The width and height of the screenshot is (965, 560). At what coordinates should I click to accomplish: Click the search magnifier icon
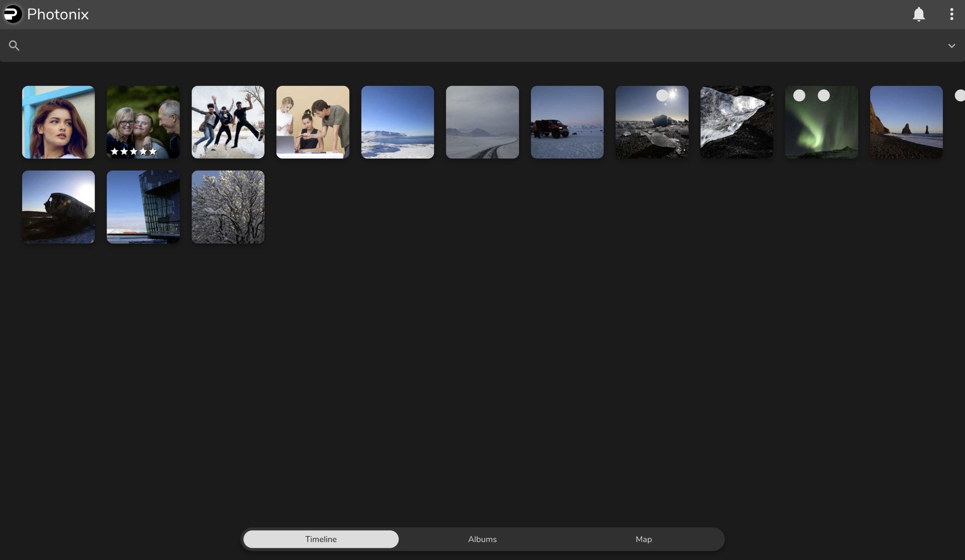(x=14, y=46)
